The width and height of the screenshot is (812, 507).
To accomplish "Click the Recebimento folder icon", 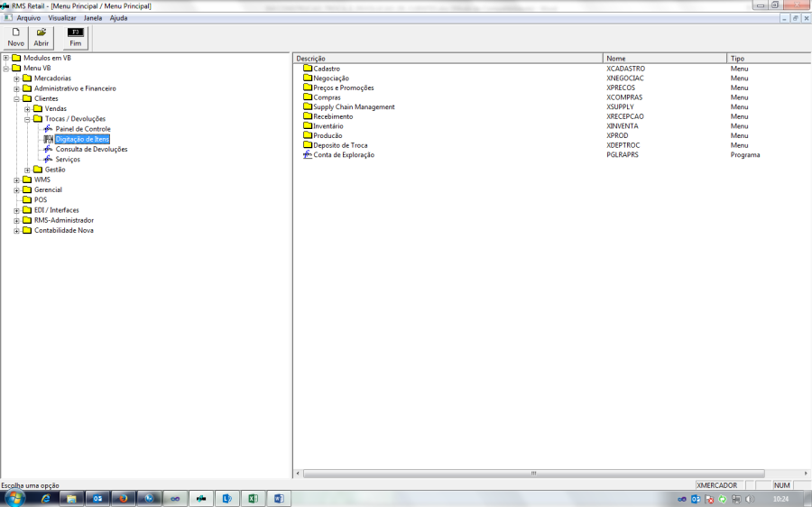I will (x=308, y=116).
